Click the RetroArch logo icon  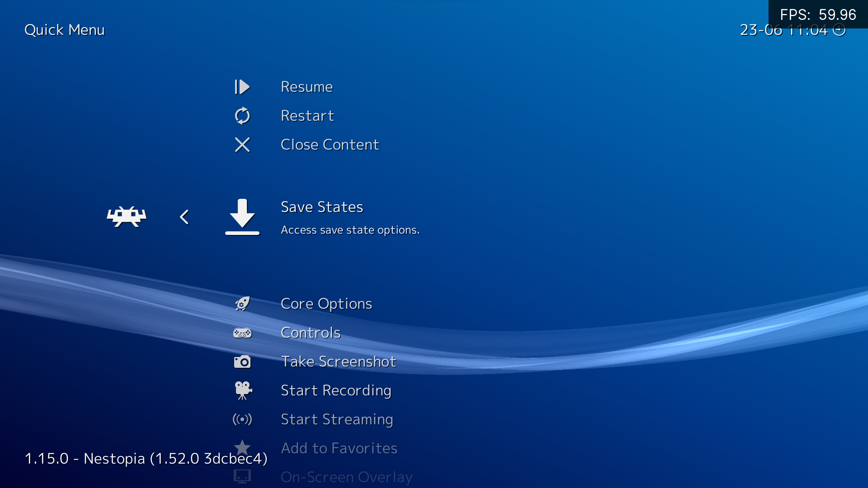pyautogui.click(x=127, y=216)
